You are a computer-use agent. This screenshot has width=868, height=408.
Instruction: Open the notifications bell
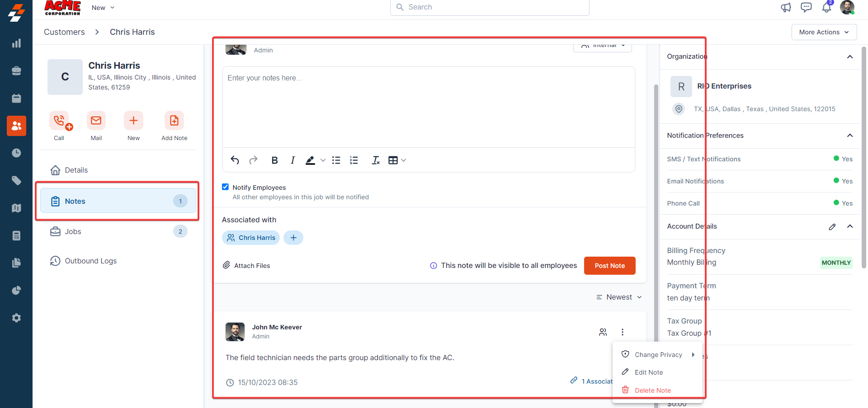pyautogui.click(x=826, y=7)
